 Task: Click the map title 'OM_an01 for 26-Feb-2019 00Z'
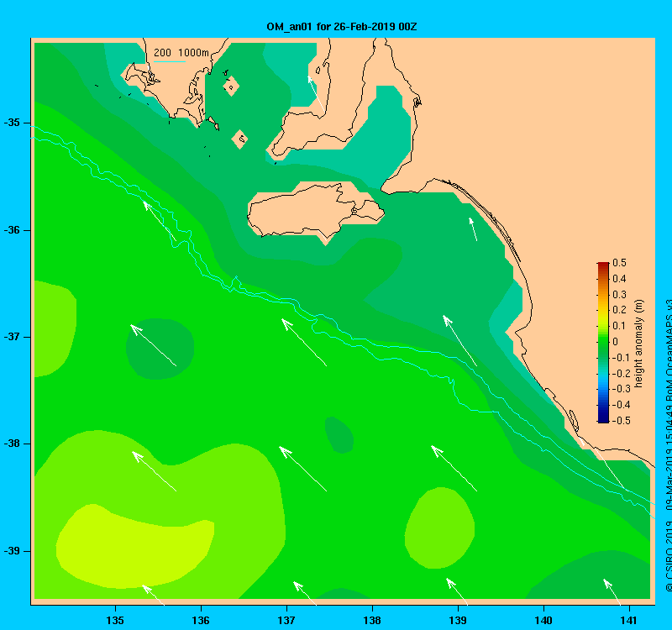342,27
